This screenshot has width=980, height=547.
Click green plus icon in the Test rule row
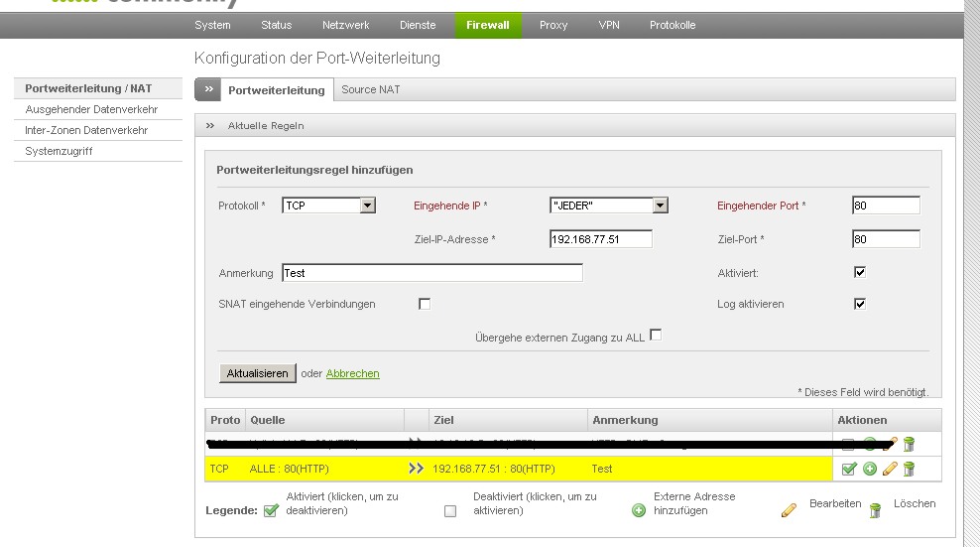870,469
